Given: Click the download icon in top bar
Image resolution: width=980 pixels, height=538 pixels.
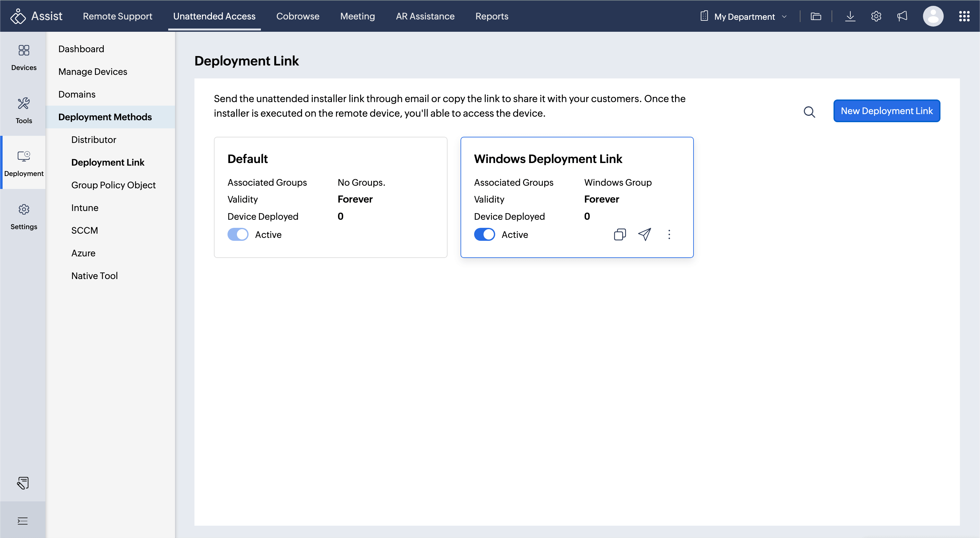Looking at the screenshot, I should pyautogui.click(x=850, y=16).
